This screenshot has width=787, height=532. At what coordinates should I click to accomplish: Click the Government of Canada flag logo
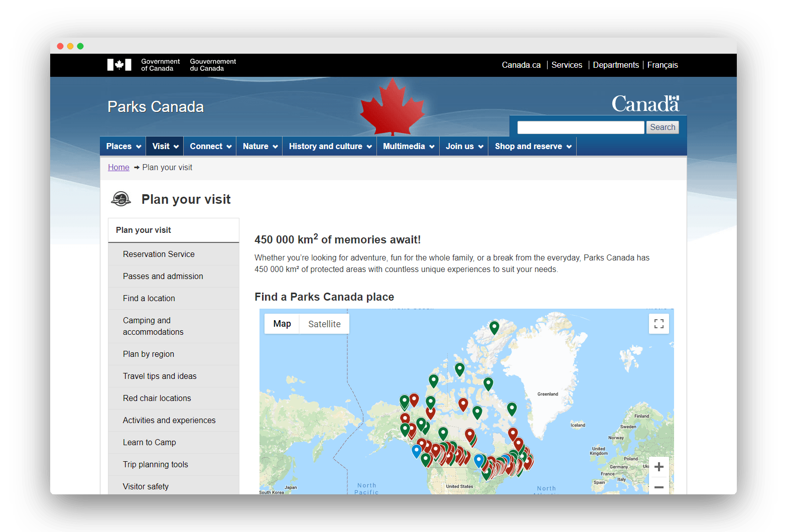tap(119, 65)
